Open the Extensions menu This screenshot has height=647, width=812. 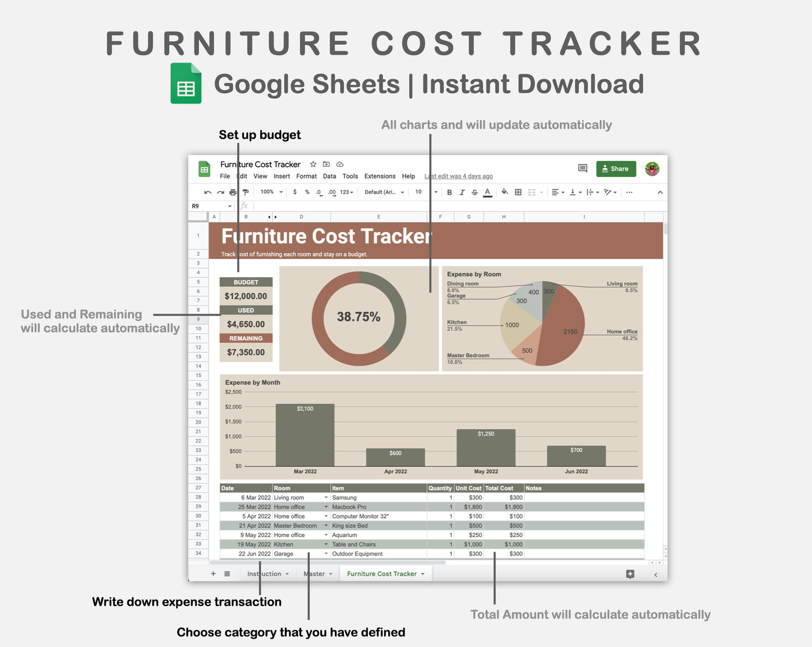[379, 176]
